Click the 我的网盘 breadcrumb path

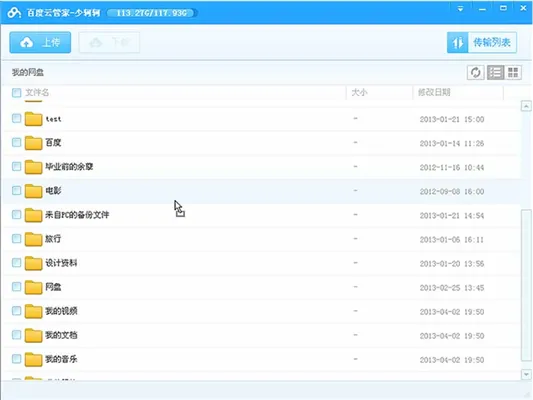tap(28, 72)
